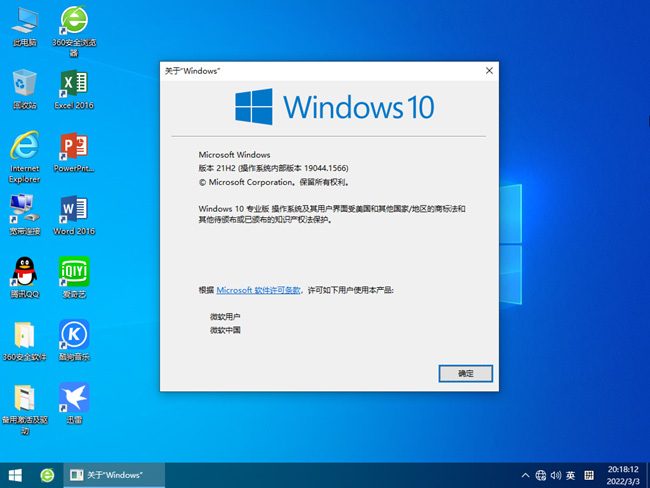Select the About Windows taskbar button
650x488 pixels.
[x=114, y=475]
